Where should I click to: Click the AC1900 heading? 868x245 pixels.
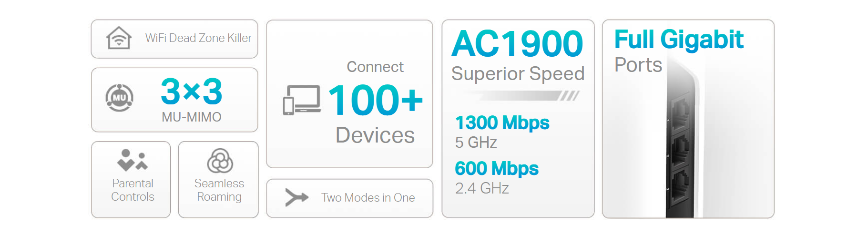(x=517, y=44)
